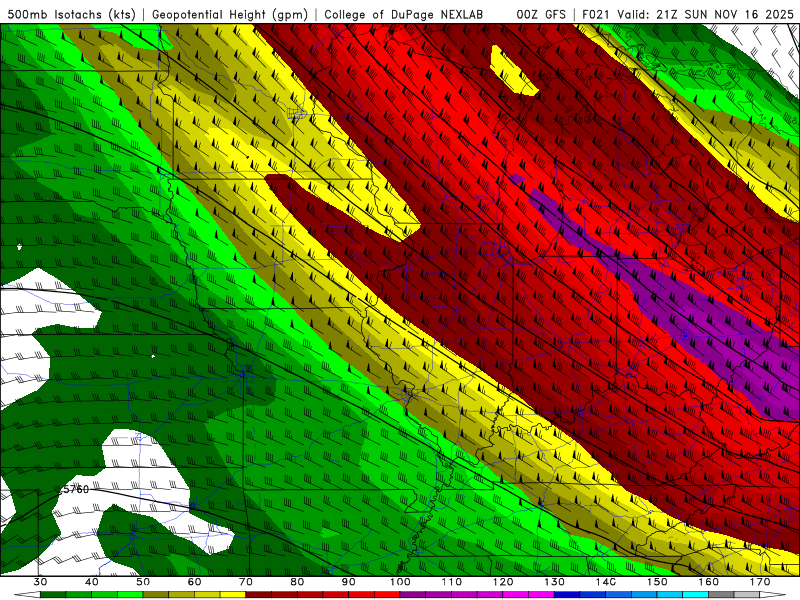Click the 160 knot legend value
The width and height of the screenshot is (800, 600).
click(709, 582)
